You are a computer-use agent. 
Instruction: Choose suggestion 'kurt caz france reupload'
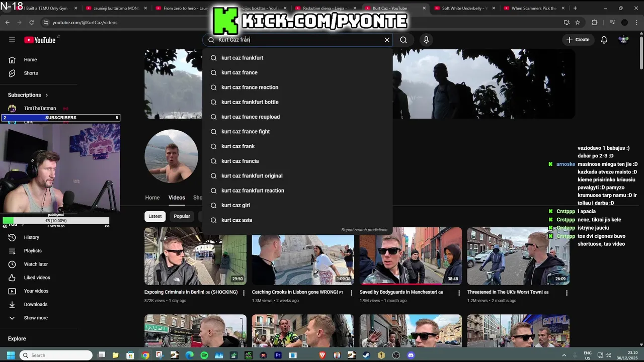pos(297,117)
